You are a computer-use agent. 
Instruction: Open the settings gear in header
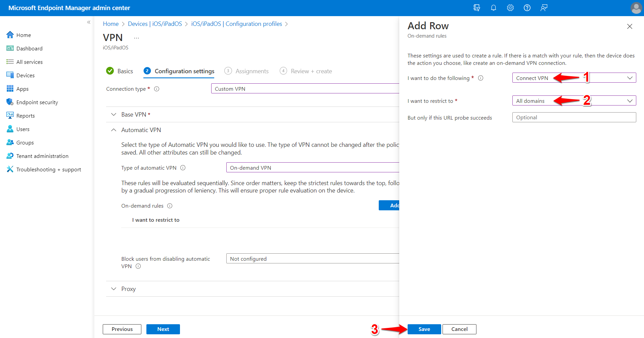click(x=510, y=8)
